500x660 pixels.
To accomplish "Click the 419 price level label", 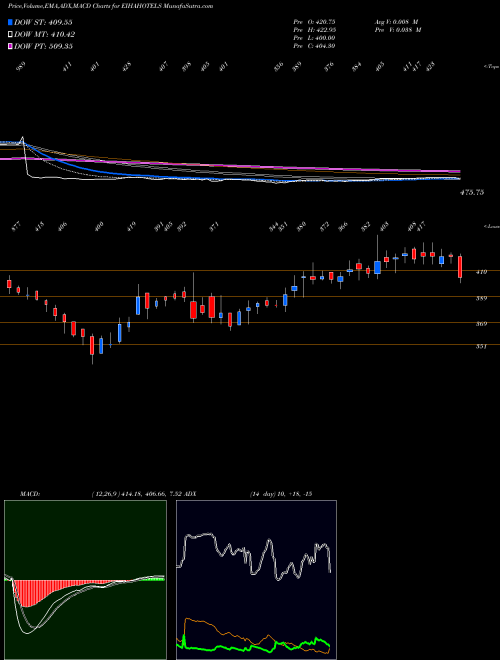I will tap(481, 272).
